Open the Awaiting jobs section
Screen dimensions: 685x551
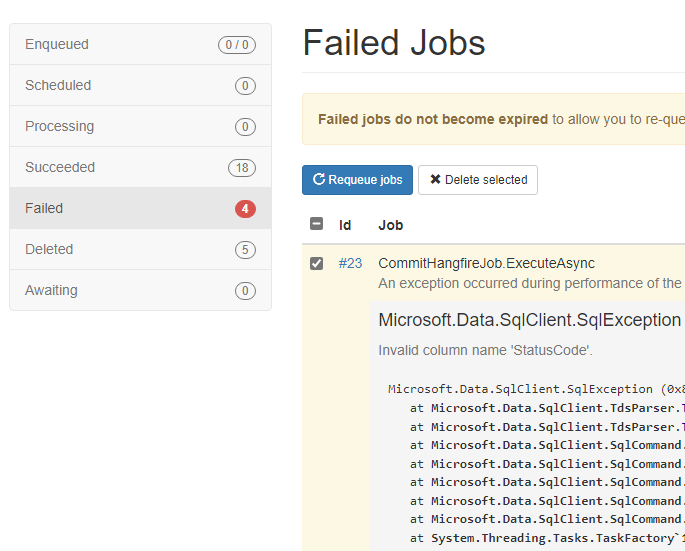141,290
